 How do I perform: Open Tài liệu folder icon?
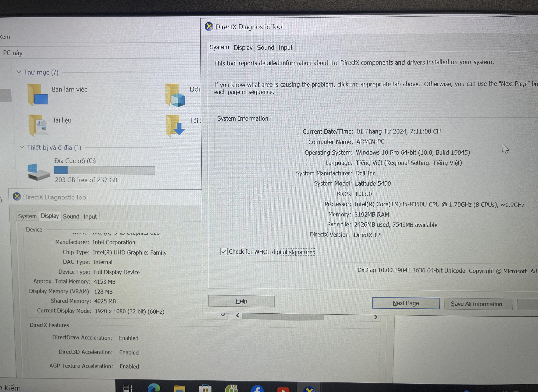[38, 125]
